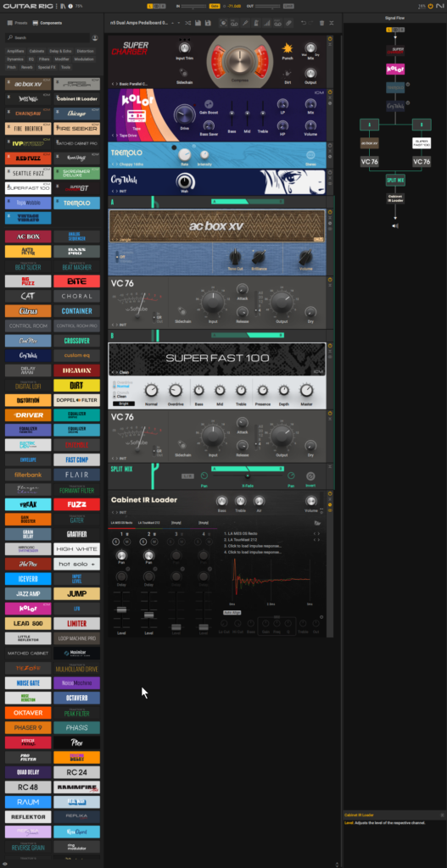Filter by Reverb category

point(27,67)
